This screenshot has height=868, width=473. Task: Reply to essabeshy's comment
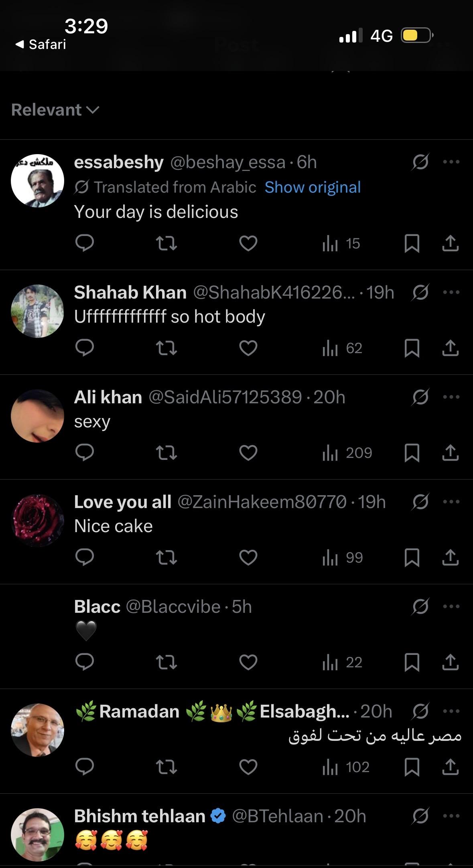pos(85,243)
